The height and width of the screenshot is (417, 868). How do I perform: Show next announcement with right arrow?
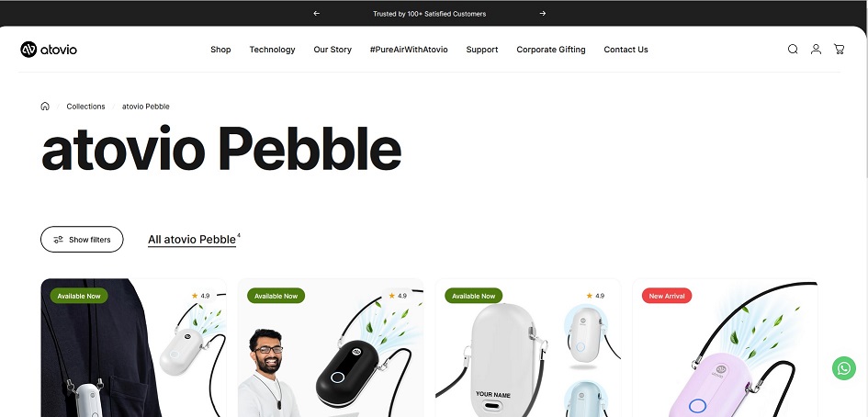pos(543,13)
